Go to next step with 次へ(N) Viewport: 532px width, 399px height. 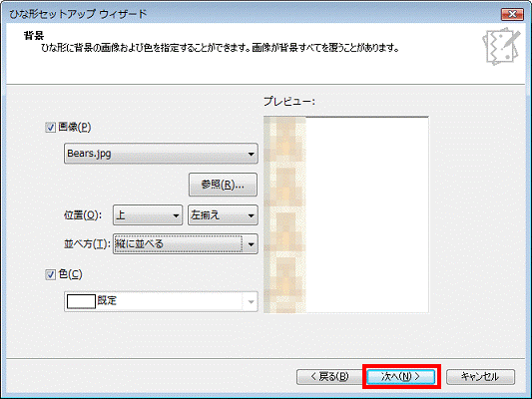[x=401, y=377]
